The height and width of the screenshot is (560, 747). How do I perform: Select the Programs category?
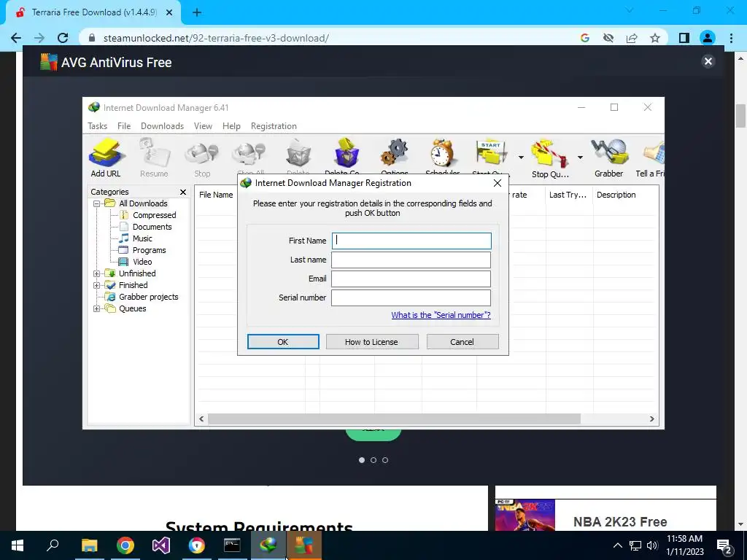(149, 251)
